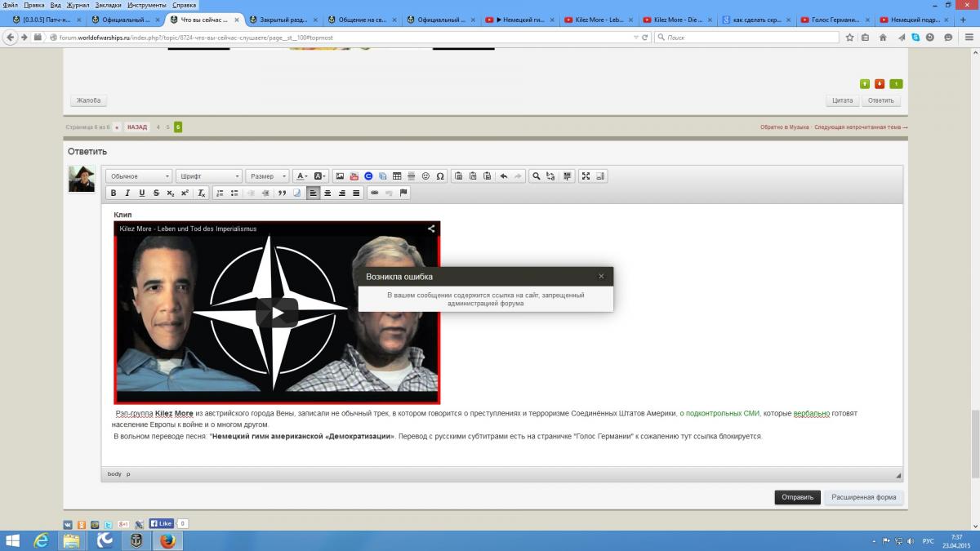Open the background color picker
980x551 pixels.
point(320,176)
